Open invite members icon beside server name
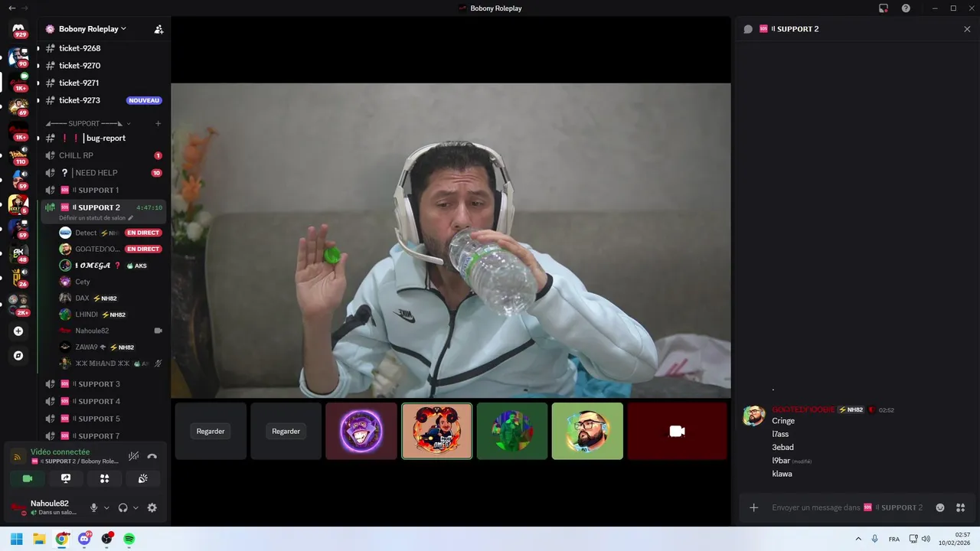The height and width of the screenshot is (551, 980). click(158, 29)
